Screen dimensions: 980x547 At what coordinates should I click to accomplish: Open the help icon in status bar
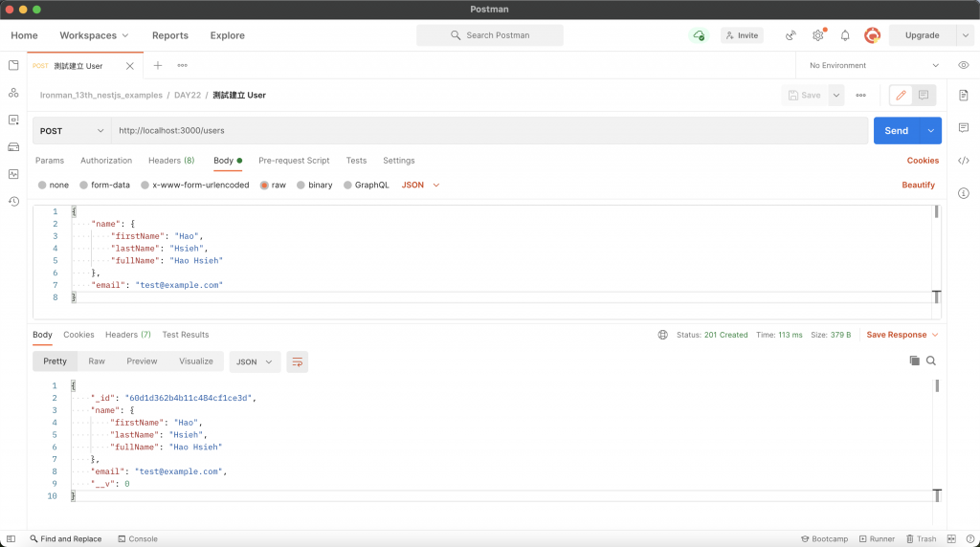click(x=970, y=539)
